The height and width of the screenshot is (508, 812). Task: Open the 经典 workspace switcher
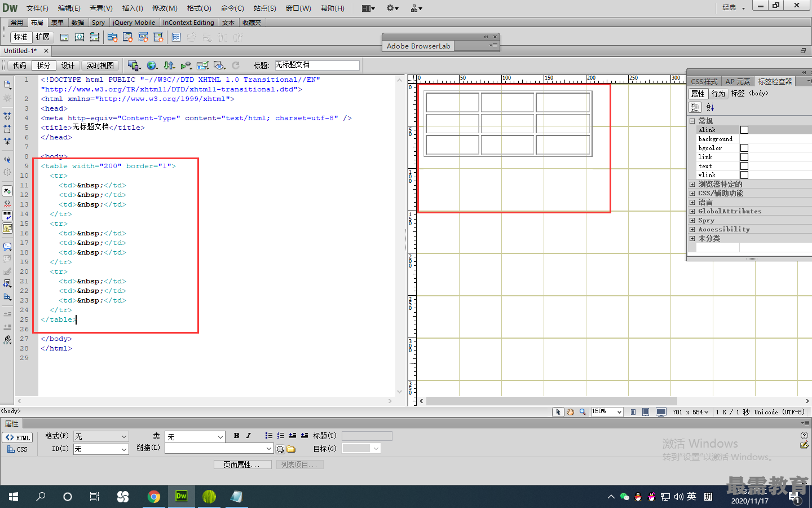coord(734,7)
